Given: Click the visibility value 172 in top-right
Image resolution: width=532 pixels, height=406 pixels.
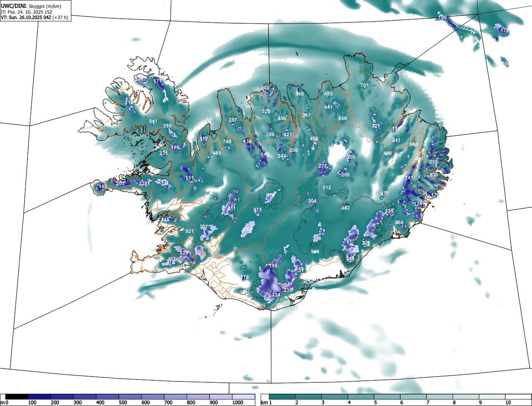Looking at the screenshot, I should tap(505, 30).
